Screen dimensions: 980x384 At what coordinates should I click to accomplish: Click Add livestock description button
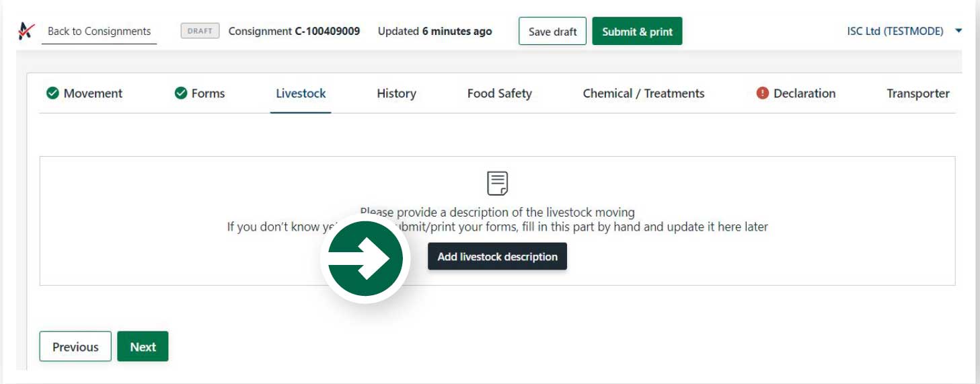(497, 256)
